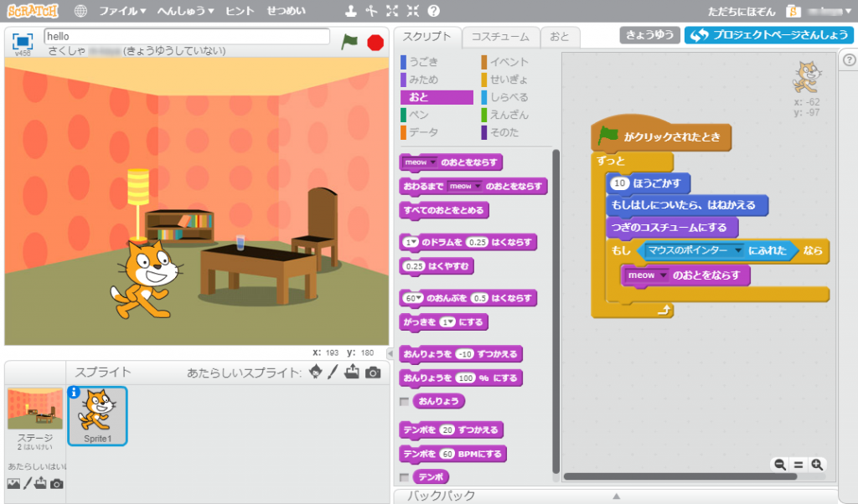858x504 pixels.
Task: Open the tips help panel
Action: pyautogui.click(x=850, y=60)
